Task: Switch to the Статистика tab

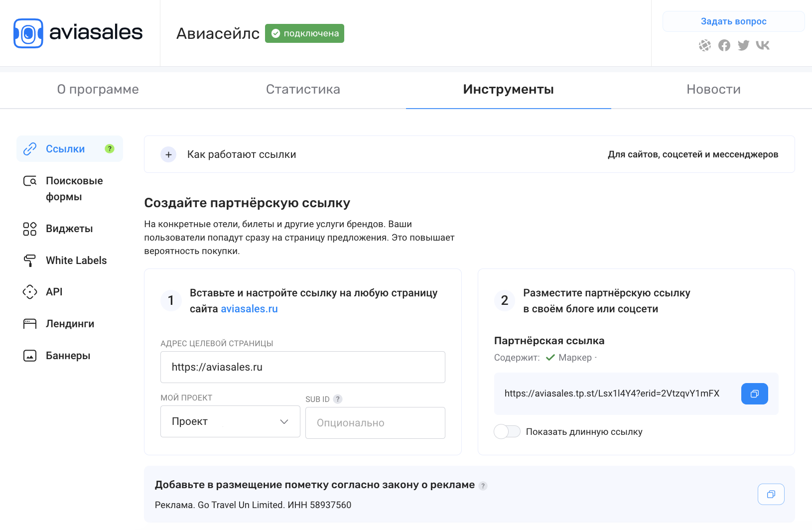Action: click(x=303, y=90)
